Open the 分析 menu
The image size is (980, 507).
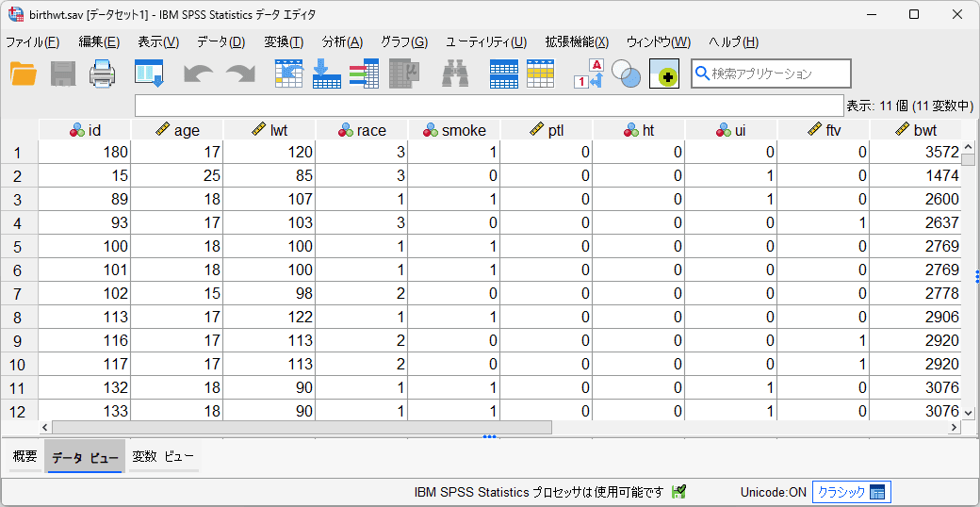pyautogui.click(x=342, y=42)
